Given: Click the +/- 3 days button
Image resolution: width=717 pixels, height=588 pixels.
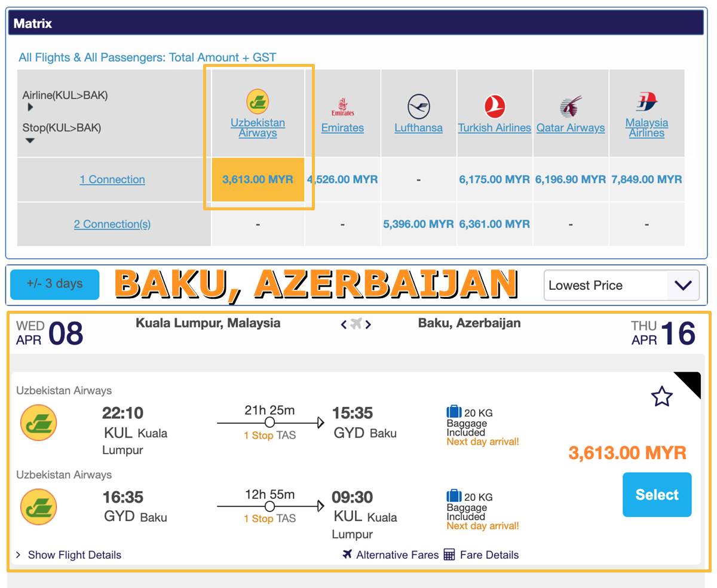Looking at the screenshot, I should click(x=55, y=284).
